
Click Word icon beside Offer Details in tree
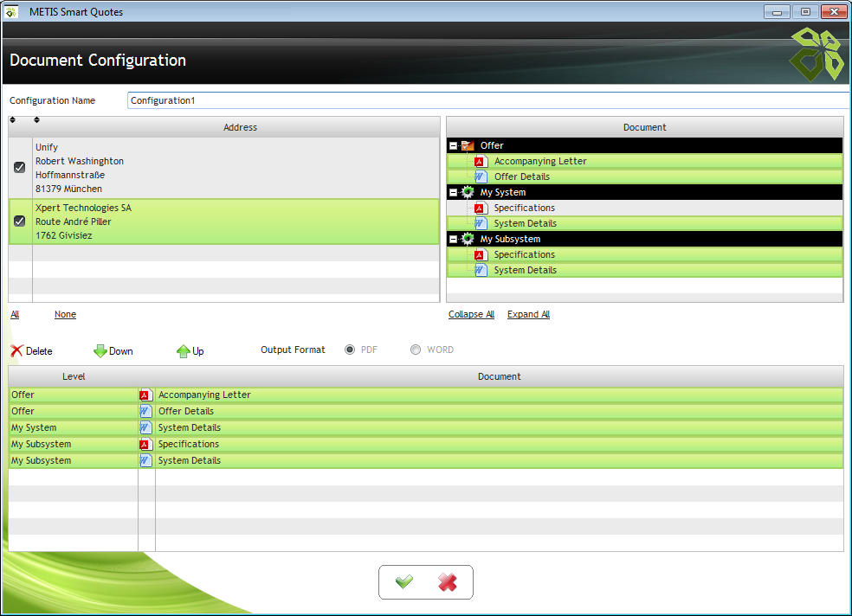481,176
